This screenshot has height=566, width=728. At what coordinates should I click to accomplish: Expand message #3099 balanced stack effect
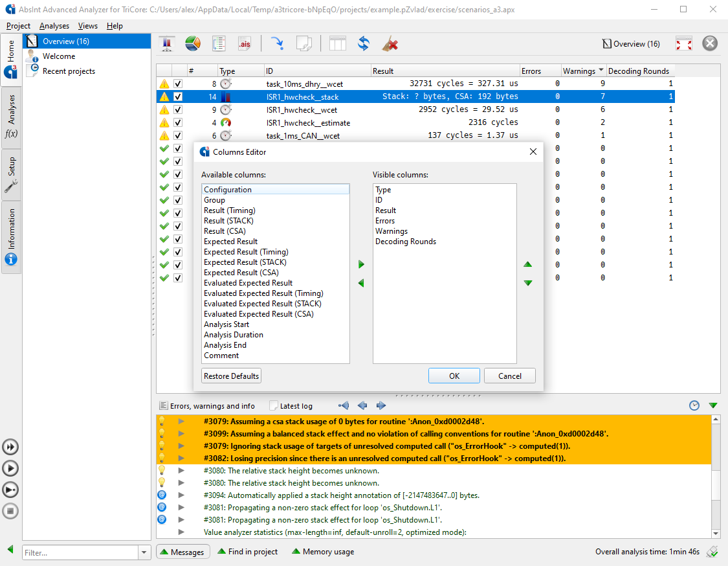point(182,433)
